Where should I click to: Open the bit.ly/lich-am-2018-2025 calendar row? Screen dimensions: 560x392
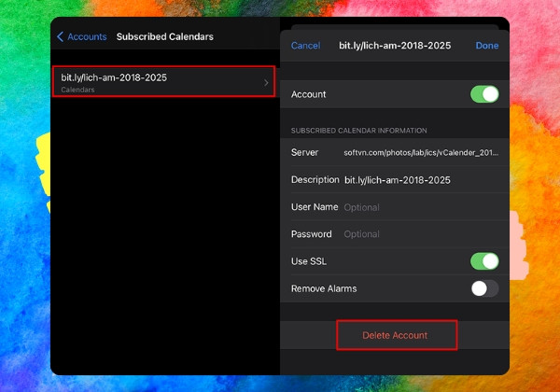[x=164, y=82]
